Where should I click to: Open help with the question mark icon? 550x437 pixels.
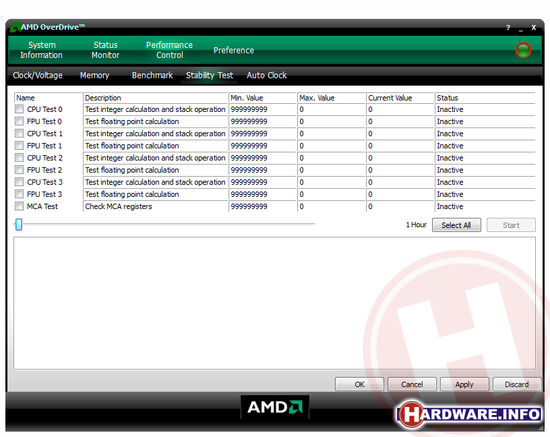tap(508, 27)
